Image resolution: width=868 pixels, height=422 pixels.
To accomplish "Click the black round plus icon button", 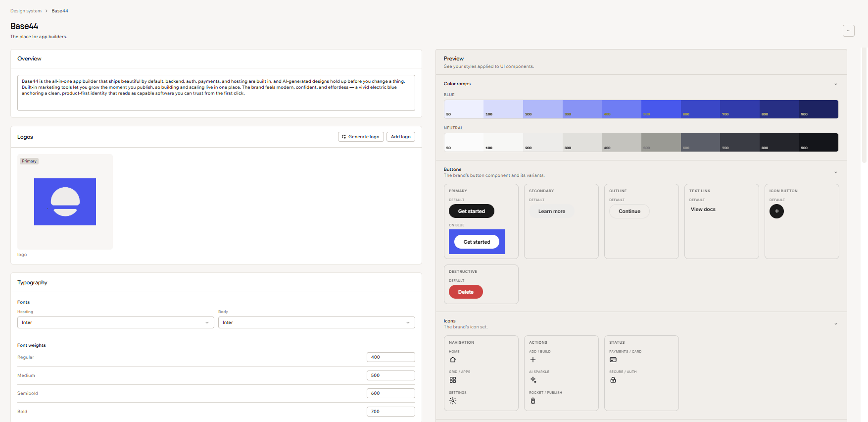I will [x=776, y=211].
